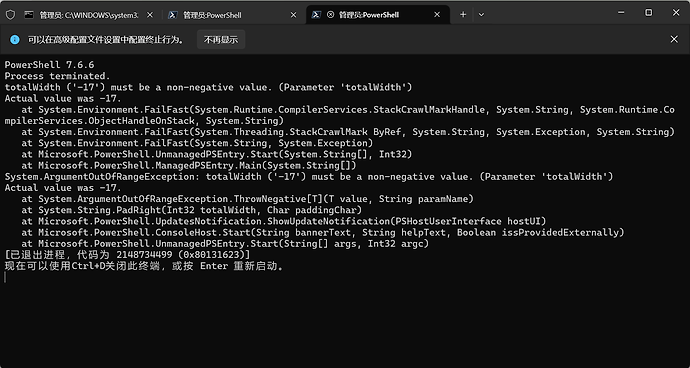Close the active PowerShell tab
The width and height of the screenshot is (690, 368).
[x=437, y=15]
